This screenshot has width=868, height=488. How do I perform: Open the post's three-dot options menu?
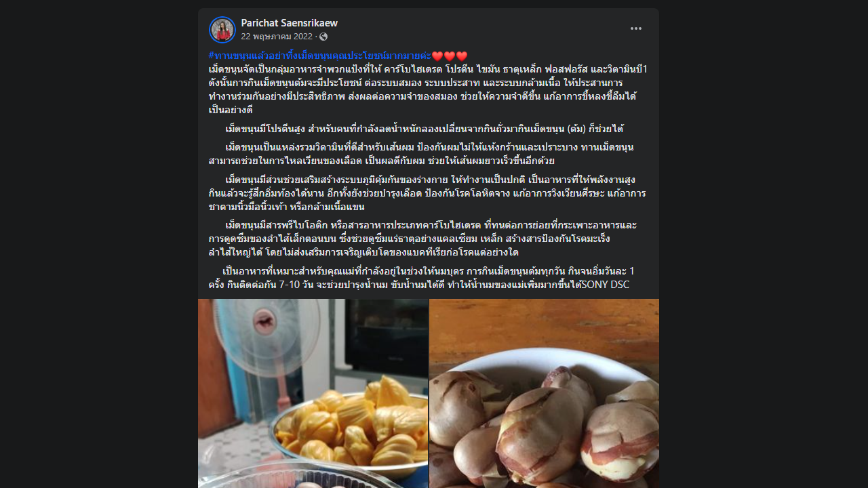(635, 28)
